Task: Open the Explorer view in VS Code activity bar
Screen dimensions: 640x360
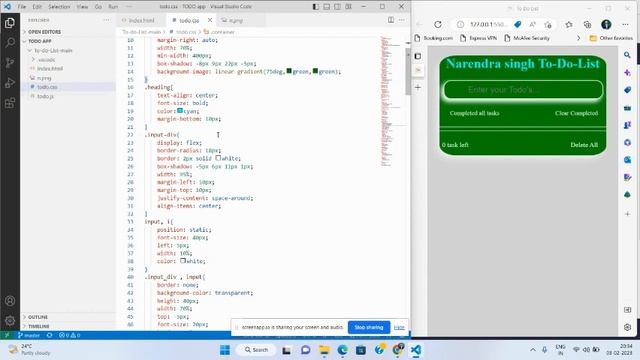Action: click(x=10, y=23)
